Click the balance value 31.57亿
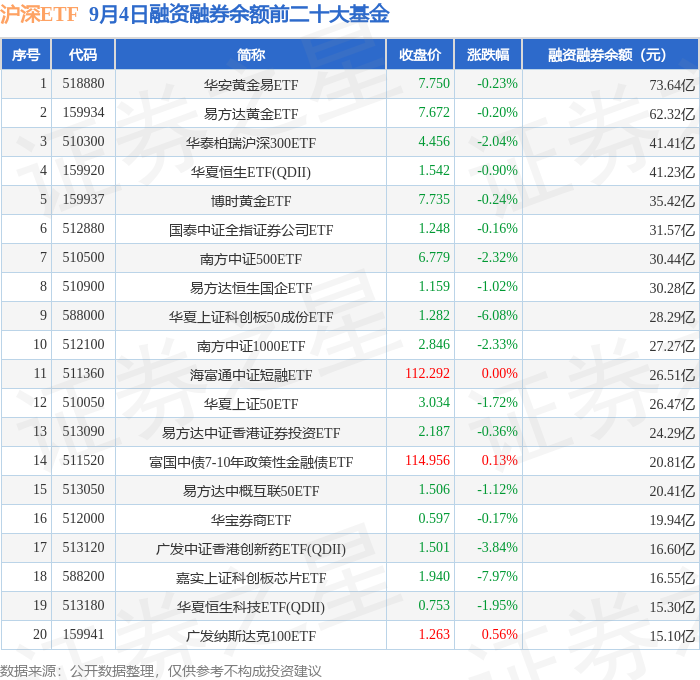Viewport: 700px width, 680px height. [x=672, y=230]
